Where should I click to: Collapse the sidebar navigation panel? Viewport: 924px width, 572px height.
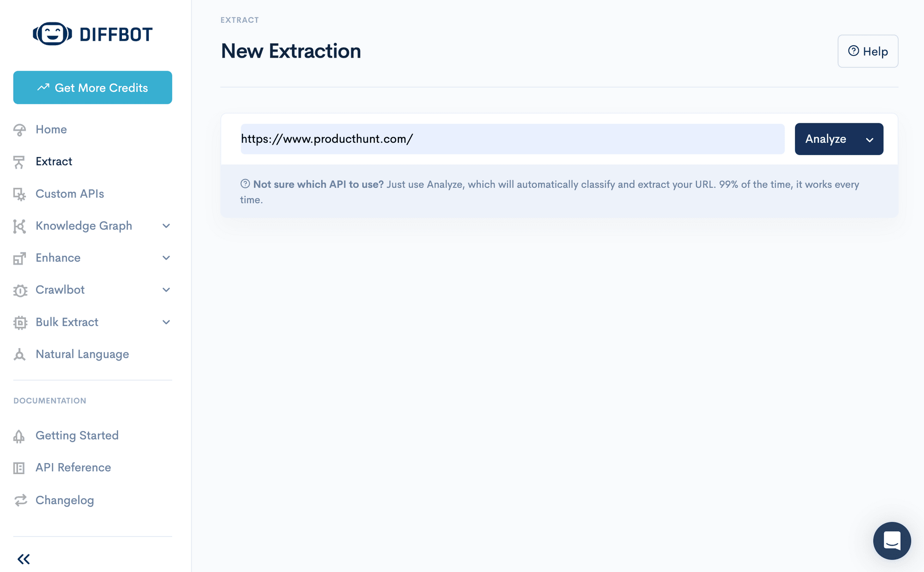(x=23, y=560)
